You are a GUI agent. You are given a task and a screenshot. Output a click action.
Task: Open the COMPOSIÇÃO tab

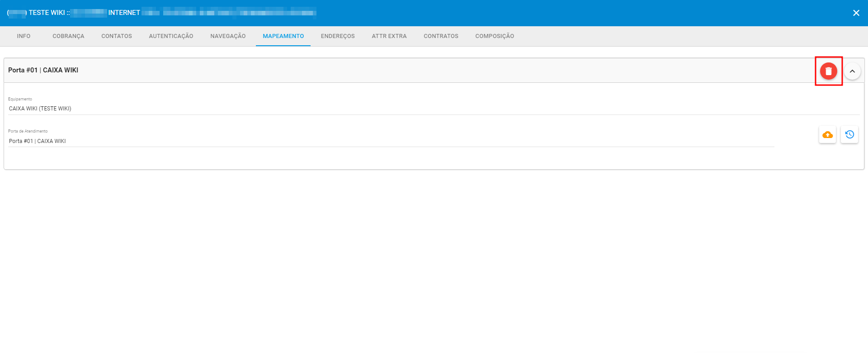(495, 36)
